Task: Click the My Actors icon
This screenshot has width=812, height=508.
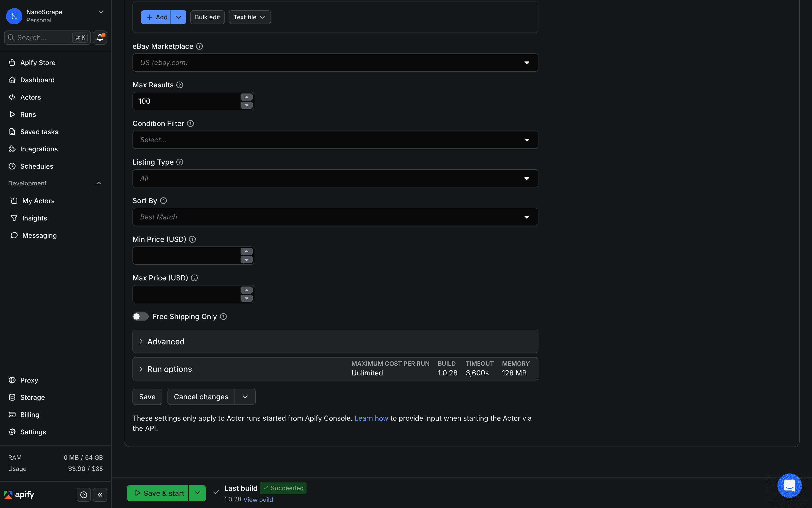Action: [x=14, y=201]
